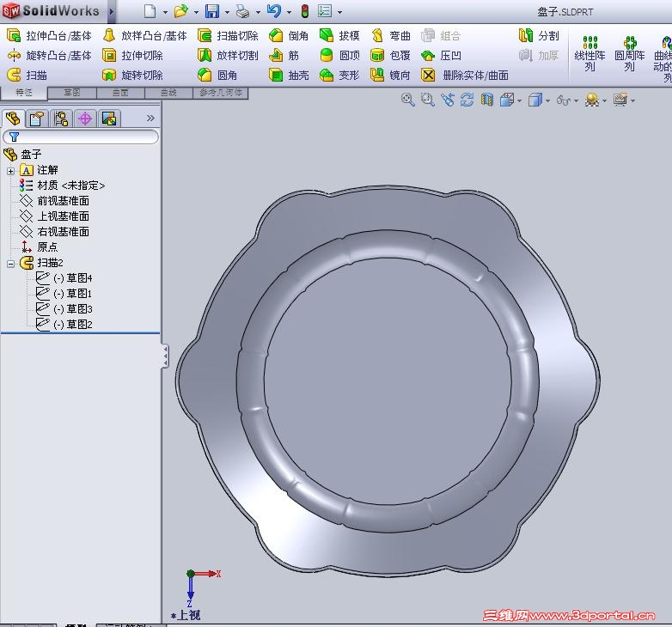The image size is (672, 627).
Task: Select the Fillet (圆角) tool
Action: (217, 75)
